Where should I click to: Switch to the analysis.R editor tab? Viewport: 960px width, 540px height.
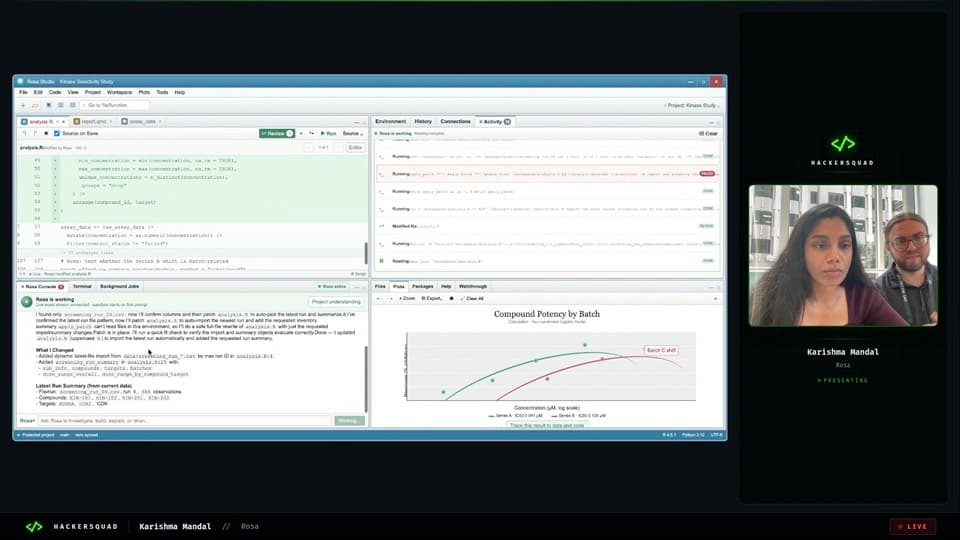41,122
